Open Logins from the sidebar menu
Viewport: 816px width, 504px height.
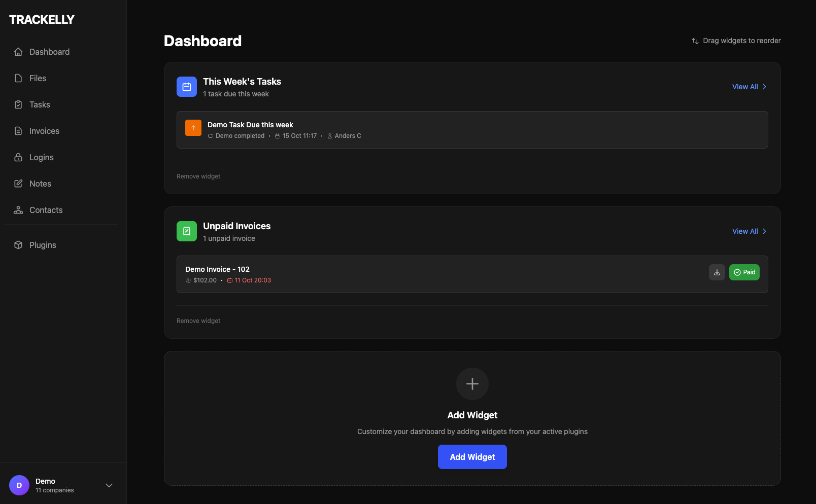pyautogui.click(x=41, y=157)
